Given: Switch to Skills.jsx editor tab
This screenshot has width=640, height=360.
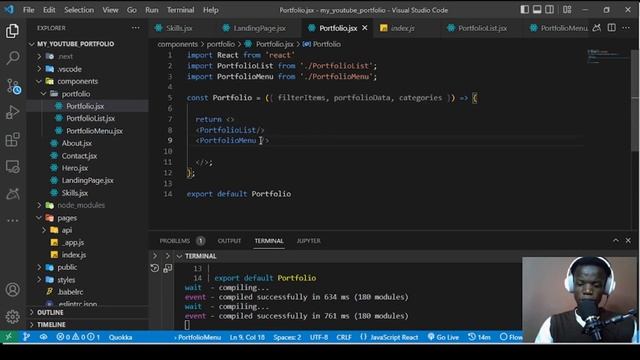Looking at the screenshot, I should pyautogui.click(x=179, y=28).
